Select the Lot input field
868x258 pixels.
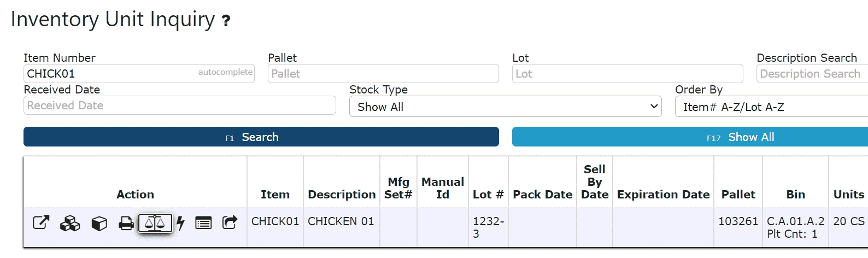[627, 73]
